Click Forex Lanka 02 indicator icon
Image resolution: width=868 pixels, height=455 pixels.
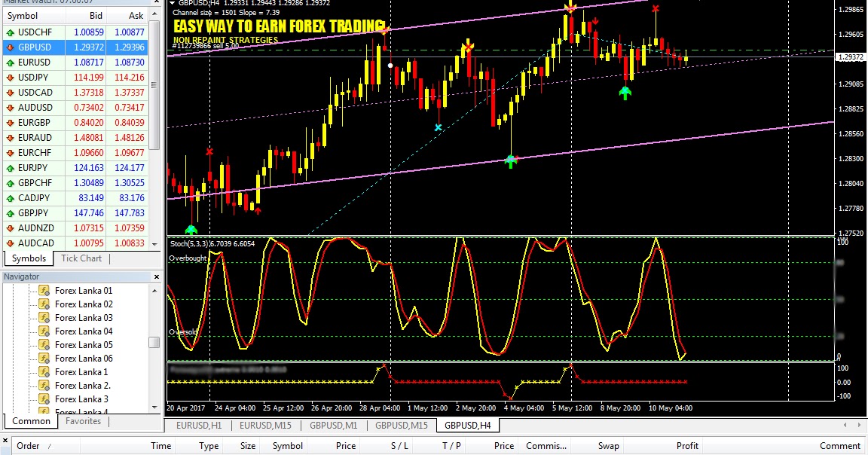[44, 304]
